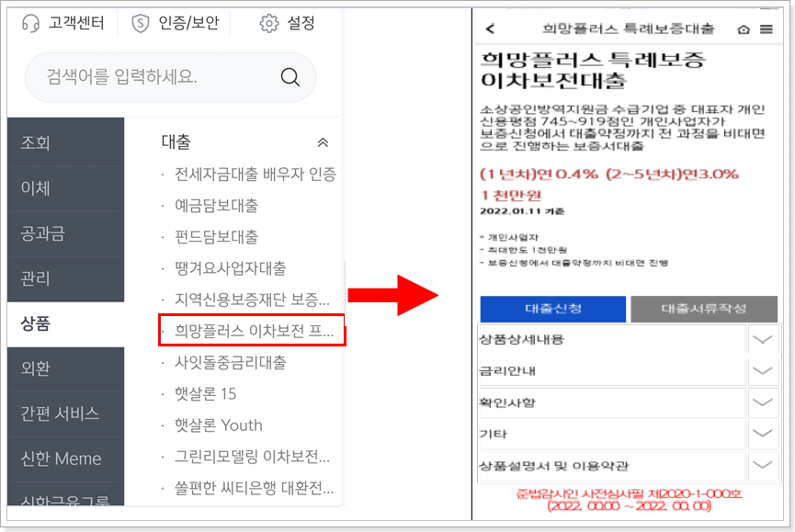The image size is (795, 532).
Task: Click the 대출신청 button
Action: 551,310
